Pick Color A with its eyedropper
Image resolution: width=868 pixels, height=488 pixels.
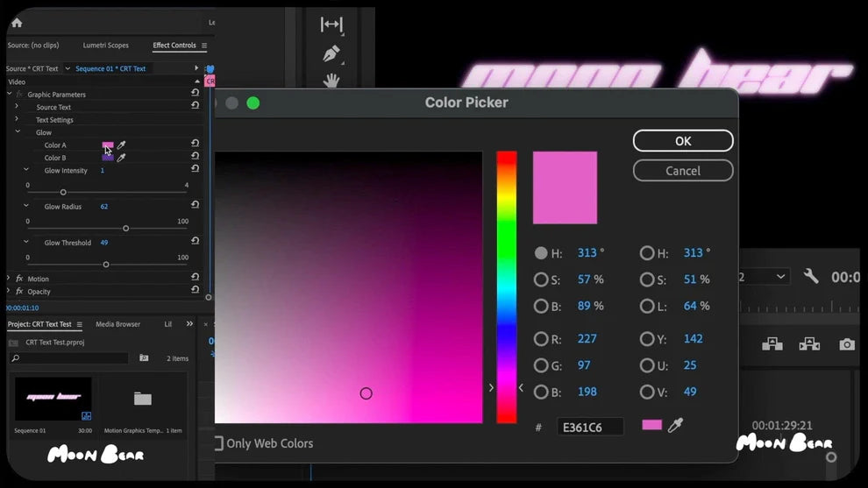coord(122,145)
